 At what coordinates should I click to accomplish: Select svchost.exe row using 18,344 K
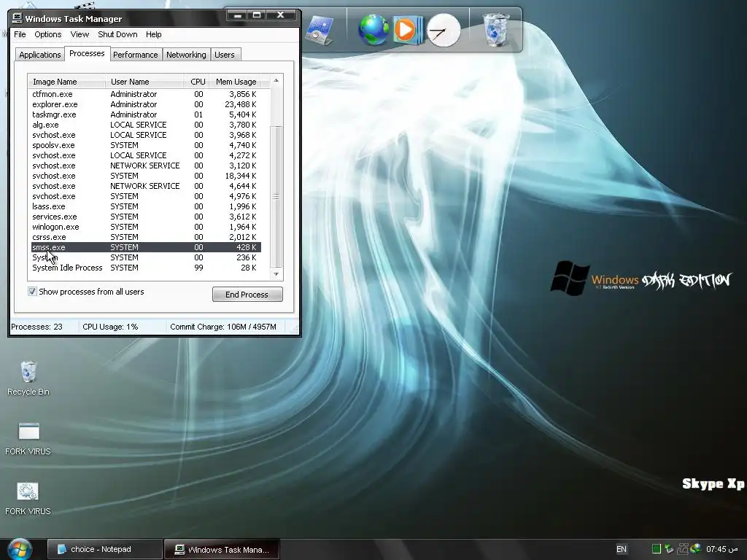[x=146, y=176]
